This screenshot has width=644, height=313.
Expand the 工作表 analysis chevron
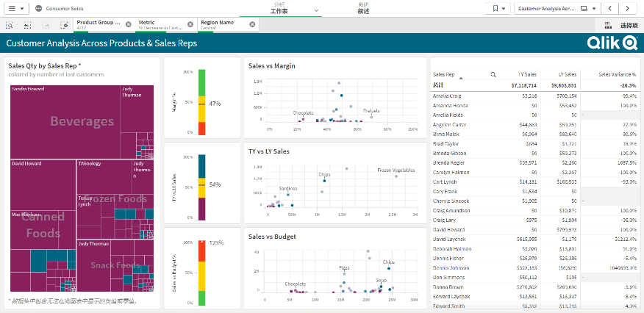pyautogui.click(x=316, y=10)
